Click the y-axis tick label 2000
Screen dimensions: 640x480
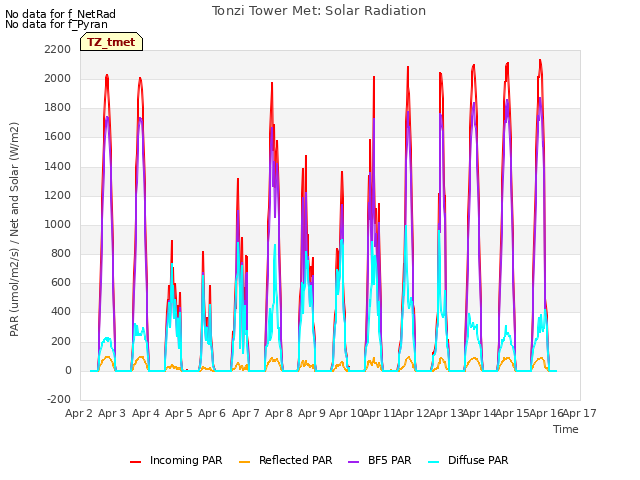coord(58,78)
